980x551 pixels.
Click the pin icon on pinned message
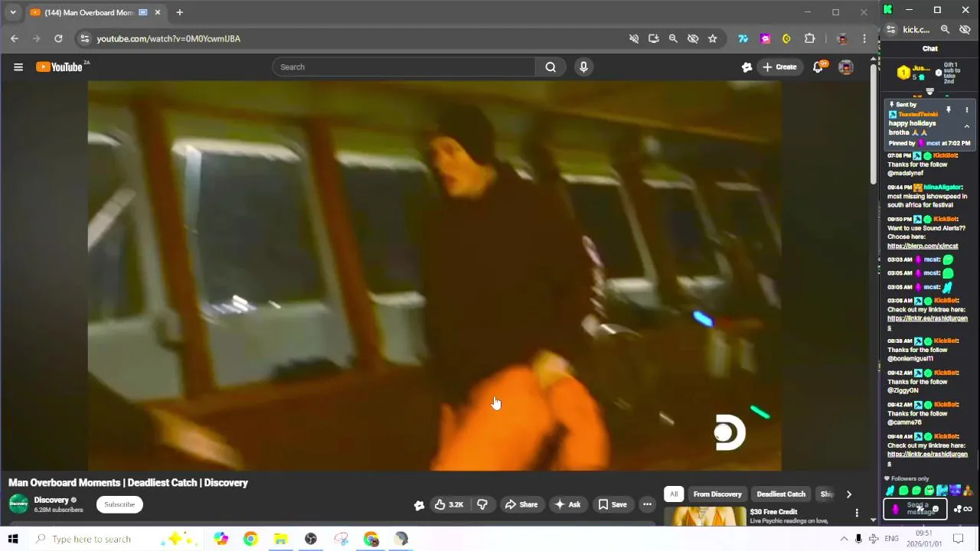949,110
